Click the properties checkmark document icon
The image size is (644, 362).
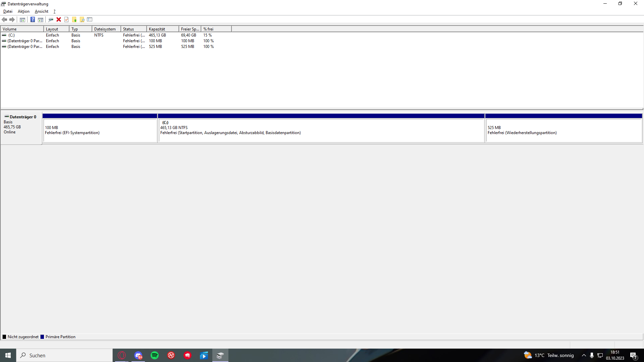tap(66, 19)
